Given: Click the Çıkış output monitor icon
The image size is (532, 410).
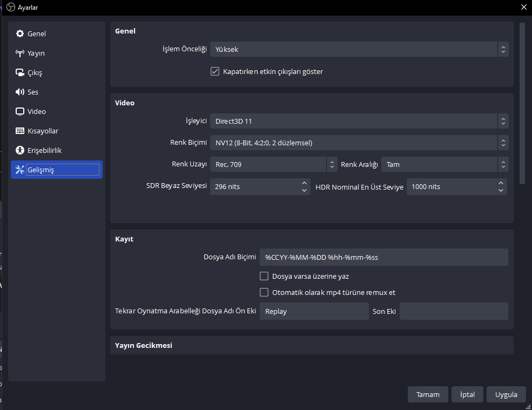Looking at the screenshot, I should tap(20, 73).
